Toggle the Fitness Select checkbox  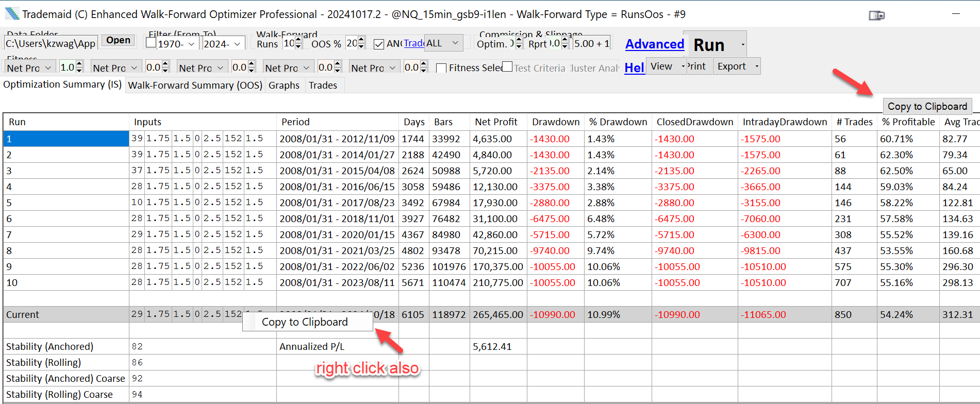tap(441, 68)
